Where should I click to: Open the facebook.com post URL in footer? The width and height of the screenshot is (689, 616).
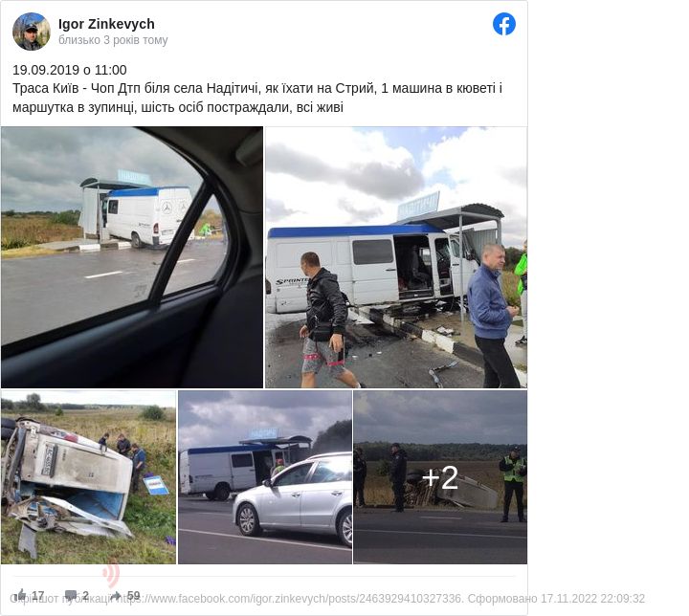[292, 599]
